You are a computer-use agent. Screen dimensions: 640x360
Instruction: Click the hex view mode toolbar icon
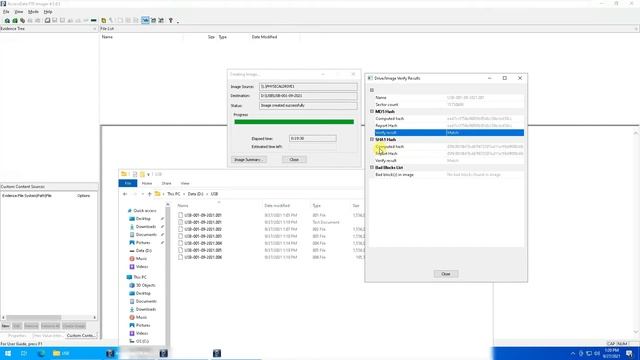(x=161, y=20)
